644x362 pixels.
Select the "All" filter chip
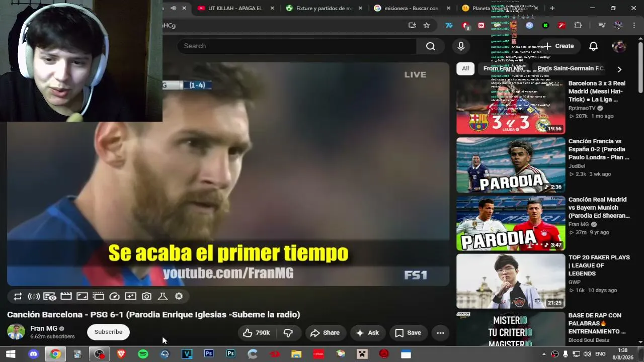point(465,69)
